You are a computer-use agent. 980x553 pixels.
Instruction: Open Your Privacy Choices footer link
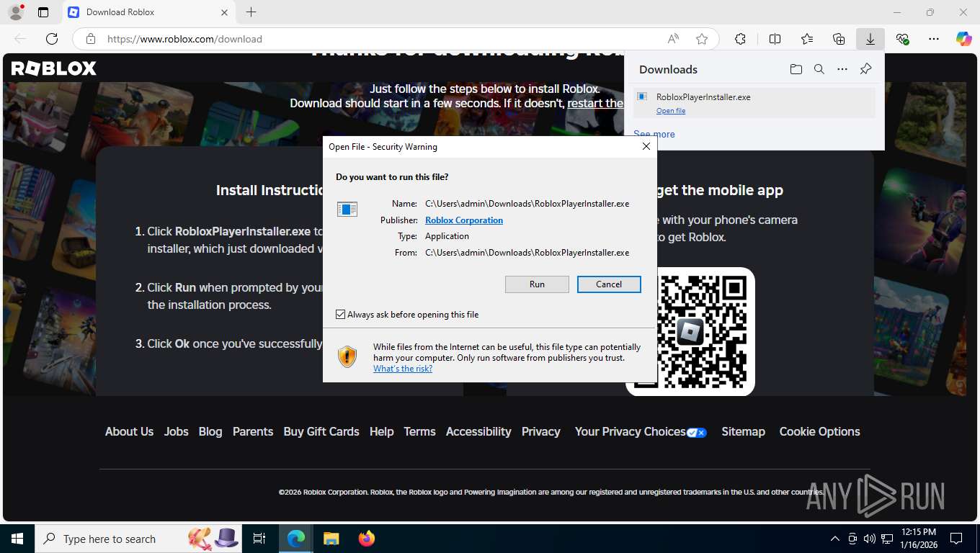pos(641,431)
